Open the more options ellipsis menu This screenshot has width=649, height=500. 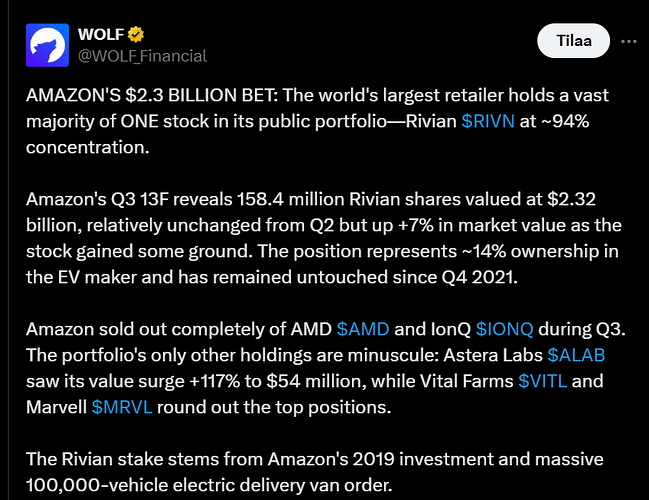[x=629, y=41]
